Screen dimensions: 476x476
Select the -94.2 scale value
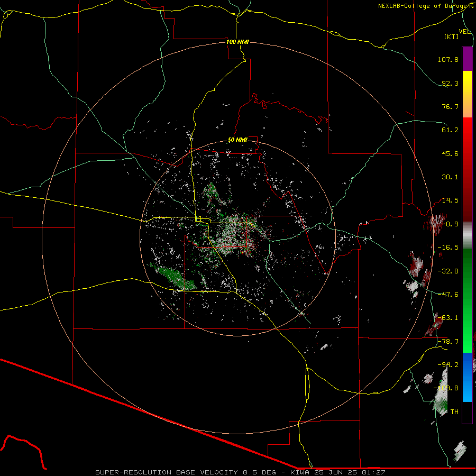pos(448,364)
